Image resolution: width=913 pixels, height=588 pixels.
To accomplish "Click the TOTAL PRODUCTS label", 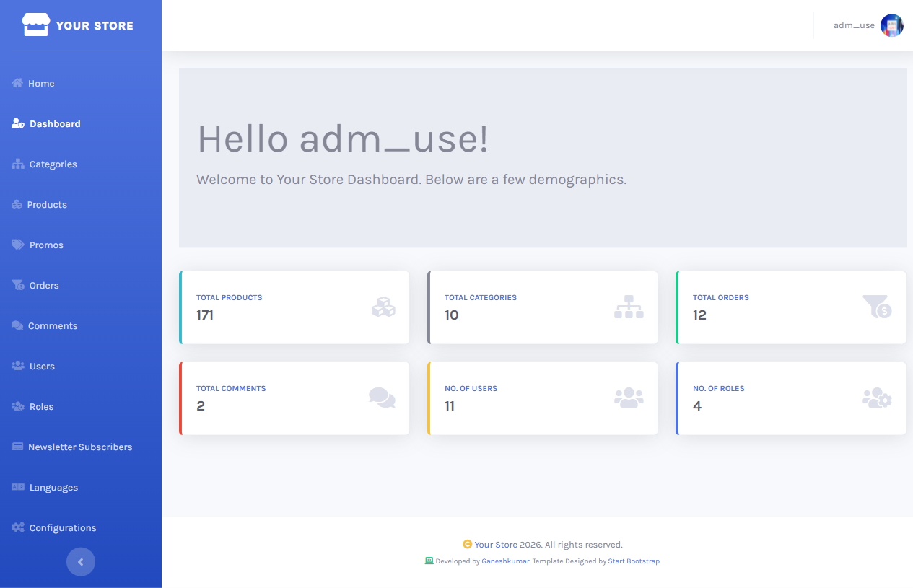I will 230,297.
